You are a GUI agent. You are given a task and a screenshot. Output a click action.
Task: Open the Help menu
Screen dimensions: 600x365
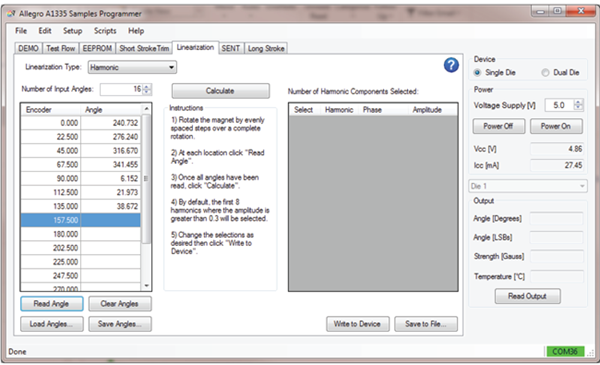pos(136,31)
